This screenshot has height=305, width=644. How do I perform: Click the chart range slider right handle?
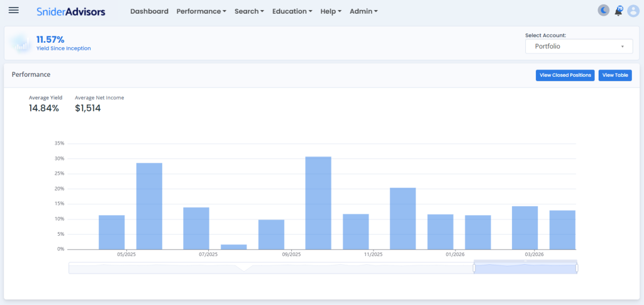tap(577, 269)
